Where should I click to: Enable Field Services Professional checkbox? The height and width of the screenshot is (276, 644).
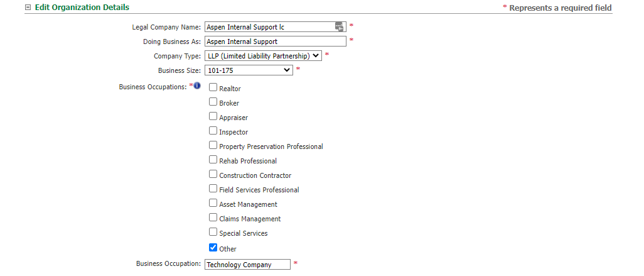tap(213, 189)
